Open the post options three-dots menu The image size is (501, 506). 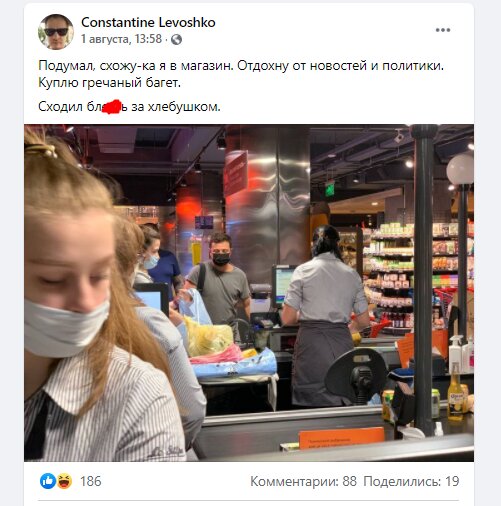443,30
